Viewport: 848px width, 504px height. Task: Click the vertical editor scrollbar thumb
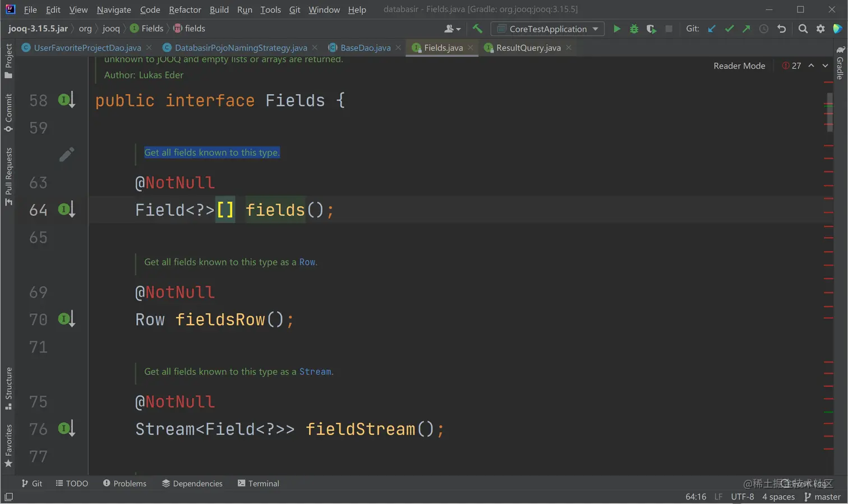tap(829, 112)
